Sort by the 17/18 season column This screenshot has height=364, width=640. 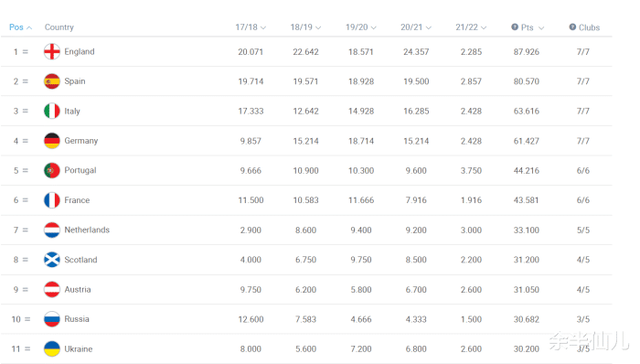[x=251, y=27]
